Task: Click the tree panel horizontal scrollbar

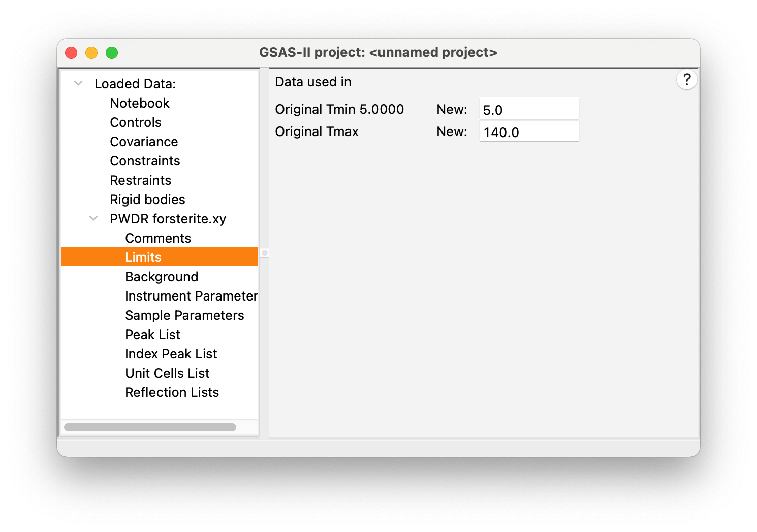Action: [x=150, y=427]
